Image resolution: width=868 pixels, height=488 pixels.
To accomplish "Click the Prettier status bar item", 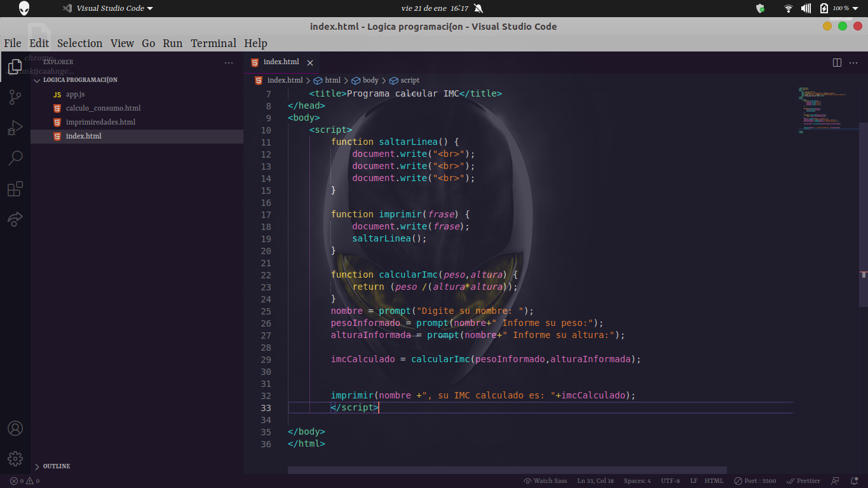I will pyautogui.click(x=803, y=481).
